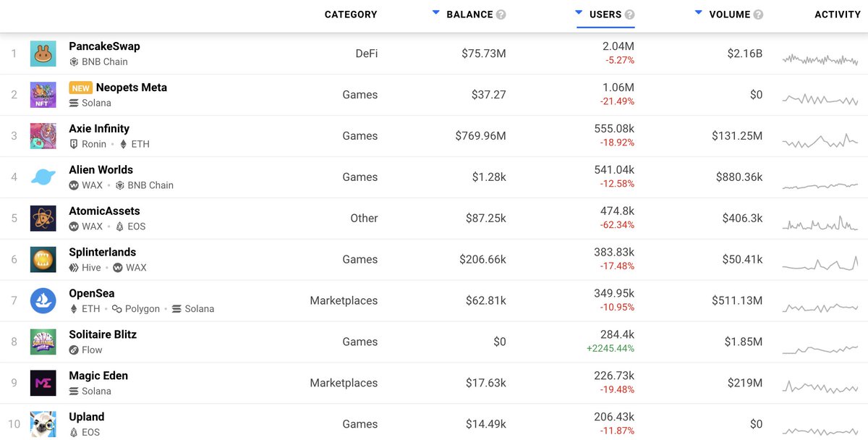
Task: Sort by the Balance column arrow
Action: [x=435, y=12]
